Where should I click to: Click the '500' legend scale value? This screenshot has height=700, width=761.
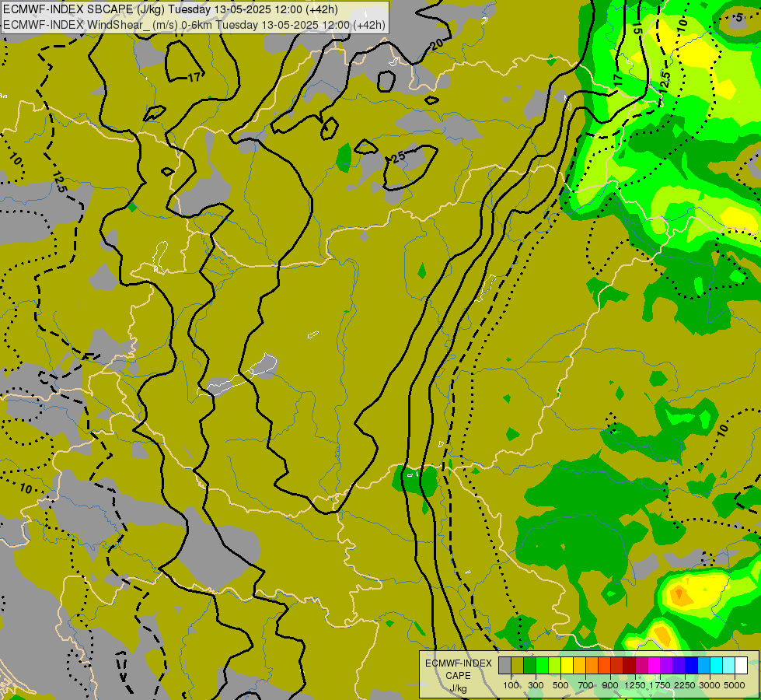560,685
